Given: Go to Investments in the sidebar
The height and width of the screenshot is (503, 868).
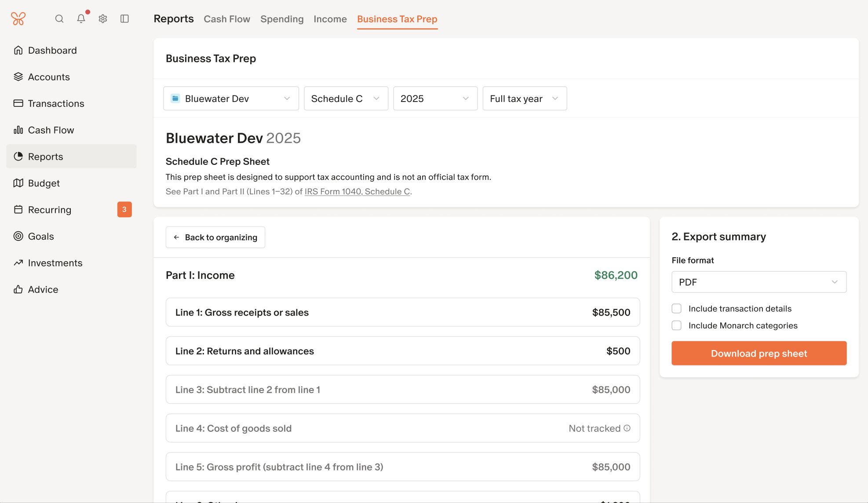Looking at the screenshot, I should coord(55,263).
